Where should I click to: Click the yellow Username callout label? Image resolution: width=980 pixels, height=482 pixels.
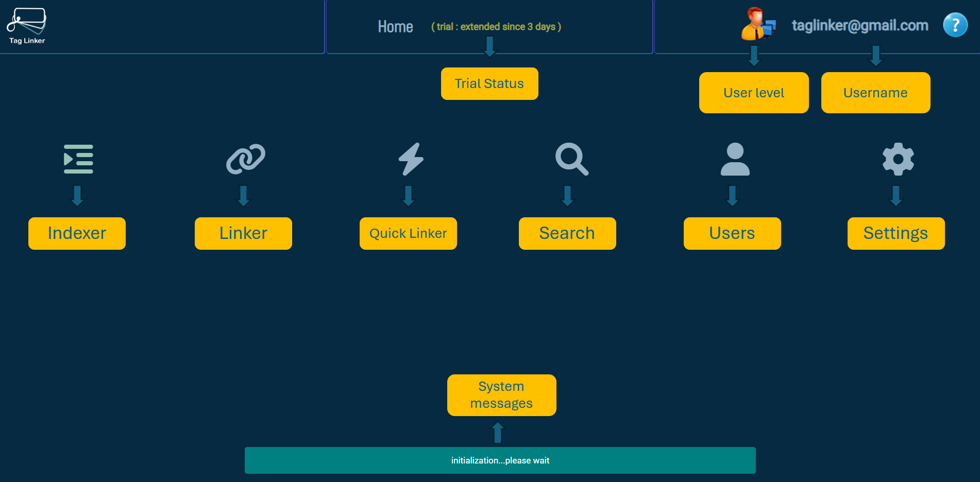(x=875, y=93)
